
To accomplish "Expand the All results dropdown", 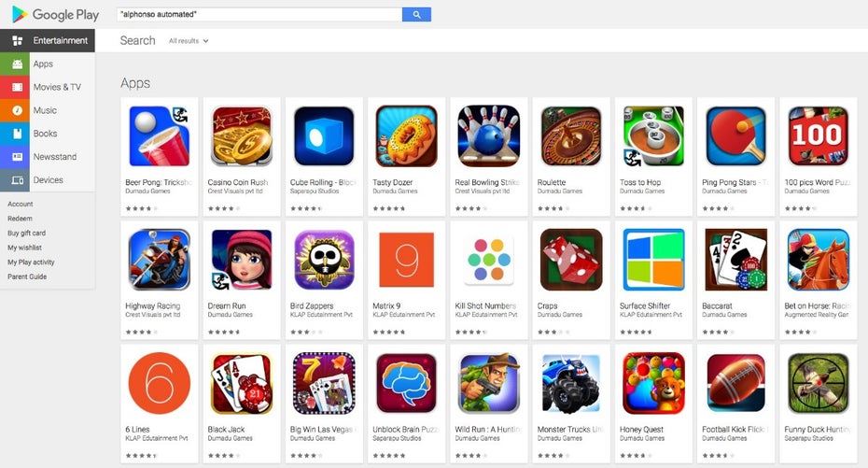I will click(x=189, y=41).
